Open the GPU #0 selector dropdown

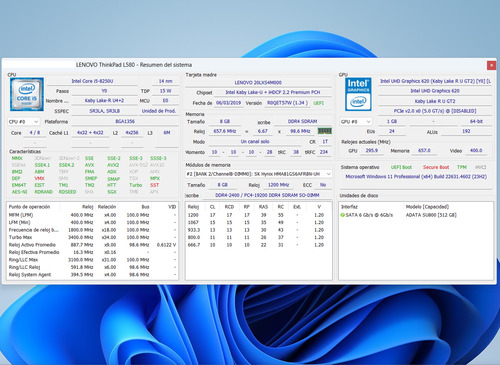pos(356,122)
